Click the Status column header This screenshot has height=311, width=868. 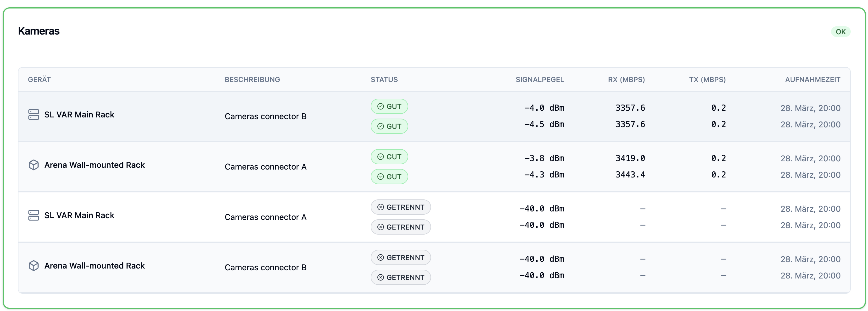[x=384, y=79]
